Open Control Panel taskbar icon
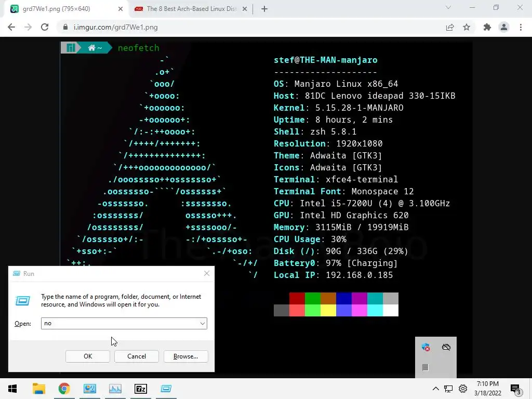 click(90, 389)
